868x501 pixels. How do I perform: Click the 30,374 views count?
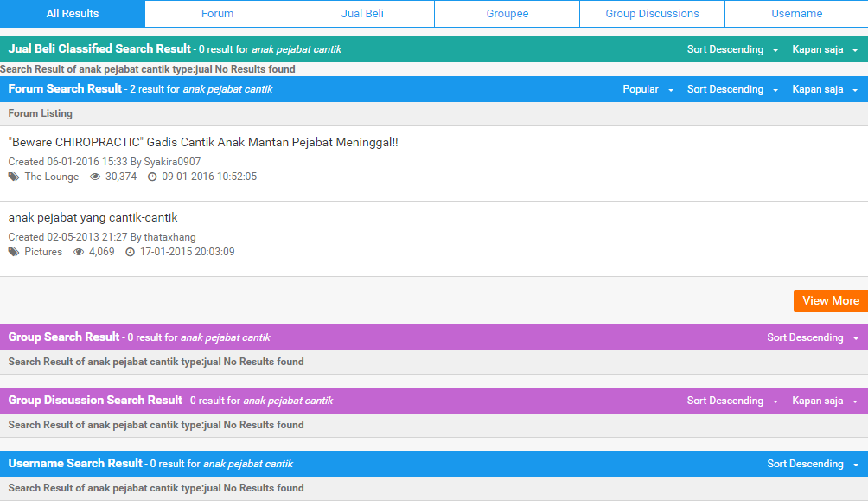click(x=121, y=177)
